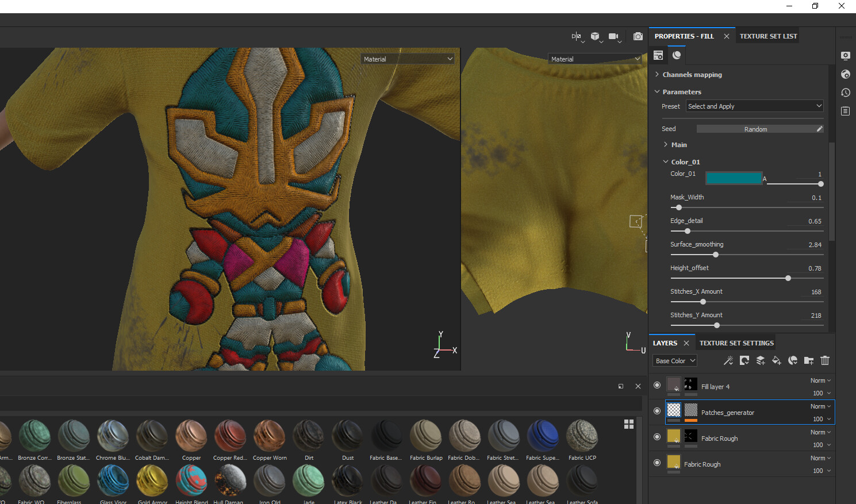Image resolution: width=856 pixels, height=504 pixels.
Task: Open the Norm blend mode dropdown for Fill layer 4
Action: [x=820, y=380]
